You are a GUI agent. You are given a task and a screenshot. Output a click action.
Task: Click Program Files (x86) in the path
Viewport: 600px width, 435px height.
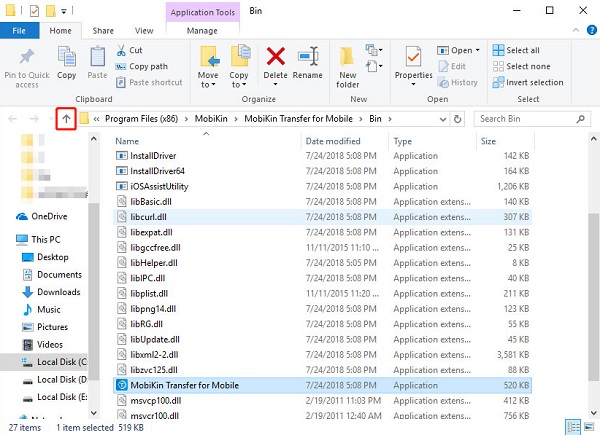(142, 119)
